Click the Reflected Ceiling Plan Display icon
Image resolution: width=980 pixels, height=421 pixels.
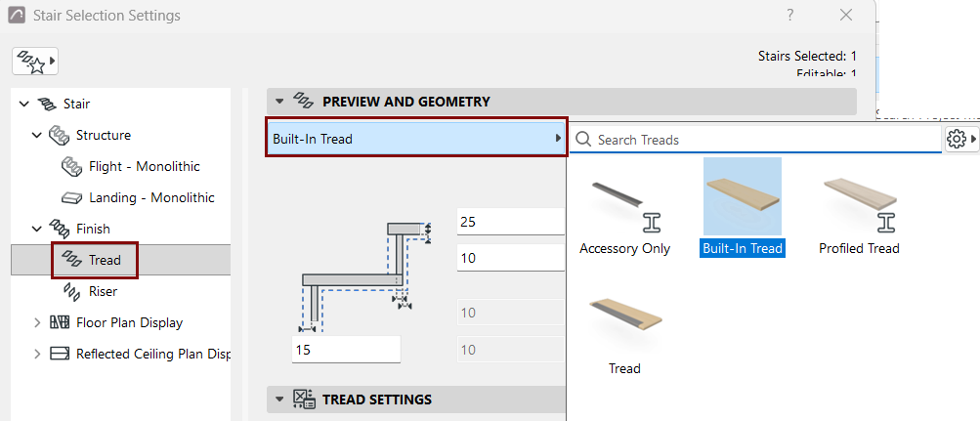pos(59,354)
